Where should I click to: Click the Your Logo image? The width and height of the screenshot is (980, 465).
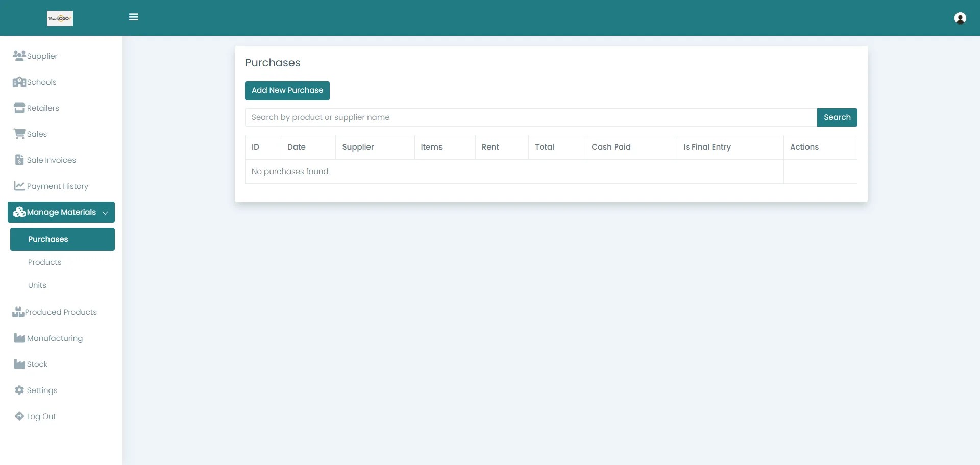click(x=60, y=18)
